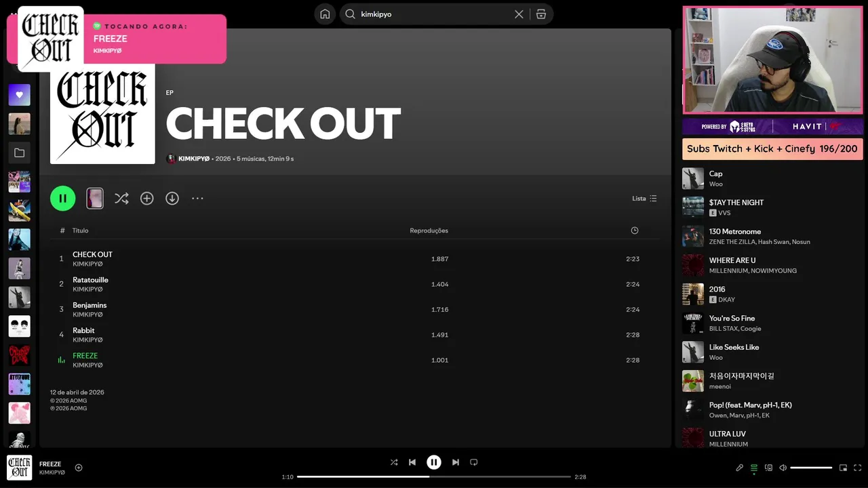
Task: Select the currently playing FREEZE track row
Action: 355,360
